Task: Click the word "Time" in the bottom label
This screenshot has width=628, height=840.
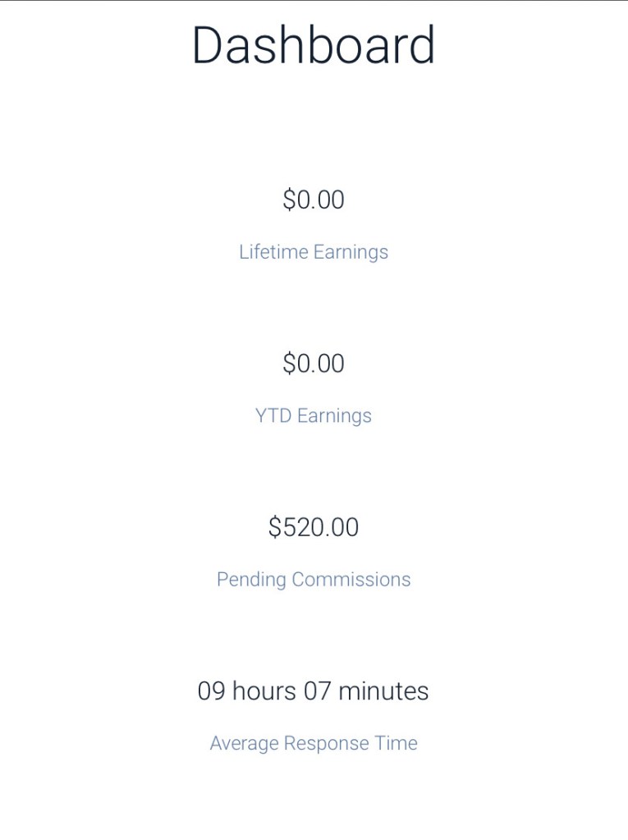Action: point(397,743)
